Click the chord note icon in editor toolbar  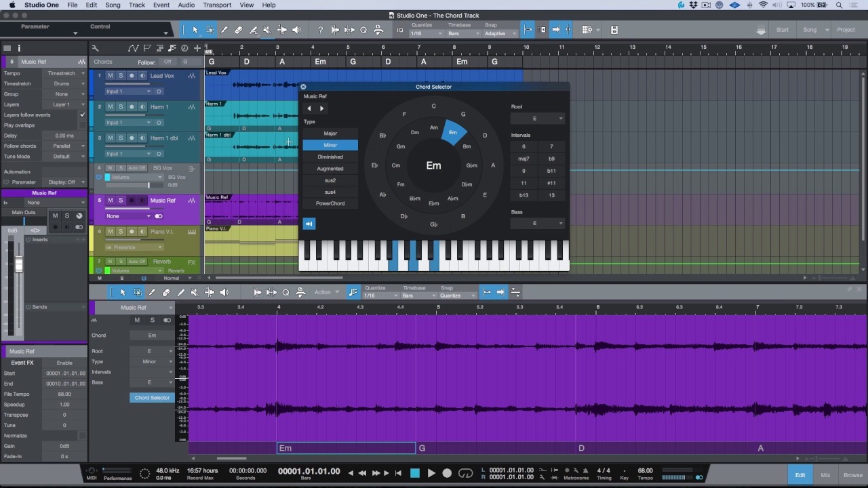tap(353, 292)
